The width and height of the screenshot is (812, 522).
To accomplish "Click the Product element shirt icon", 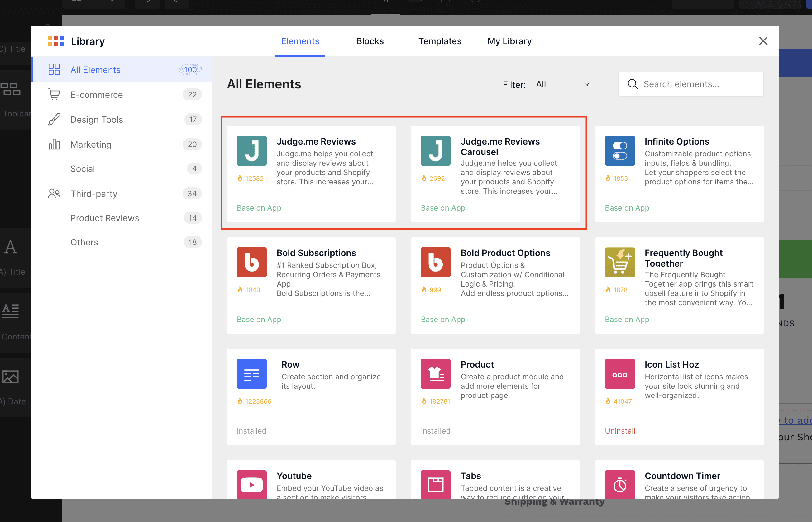I will 435,373.
